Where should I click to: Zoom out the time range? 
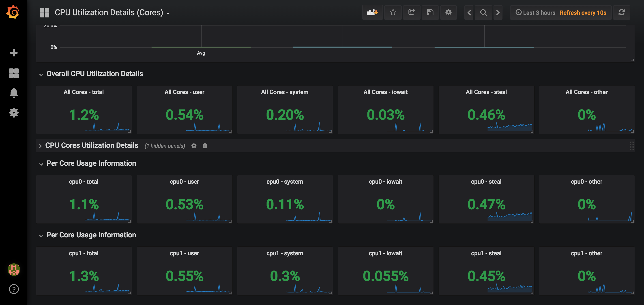[x=483, y=13]
